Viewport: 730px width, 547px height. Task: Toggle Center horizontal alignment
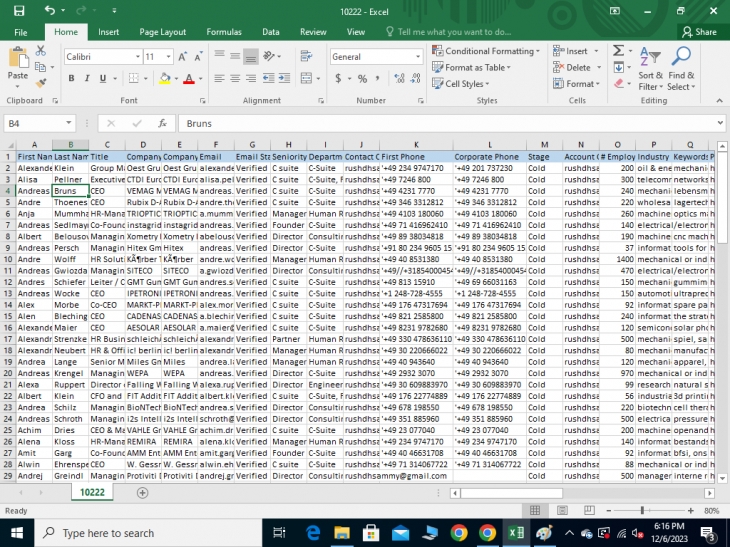[235, 78]
